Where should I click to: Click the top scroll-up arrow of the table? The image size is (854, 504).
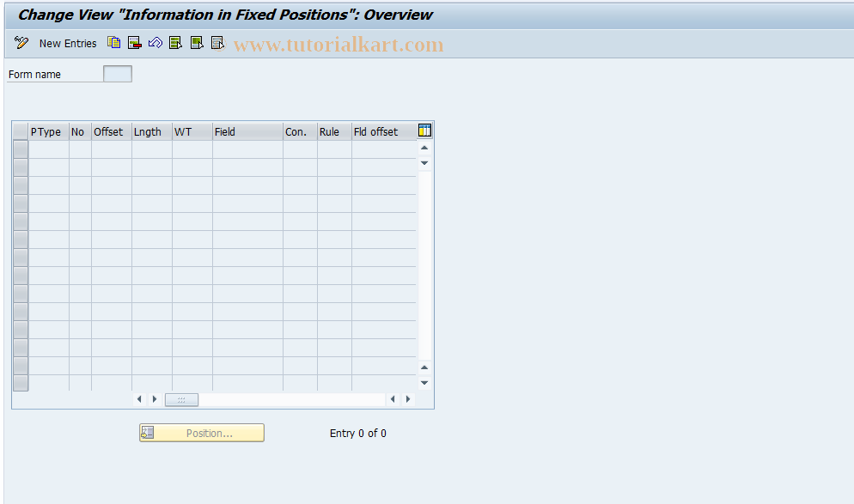coord(424,148)
